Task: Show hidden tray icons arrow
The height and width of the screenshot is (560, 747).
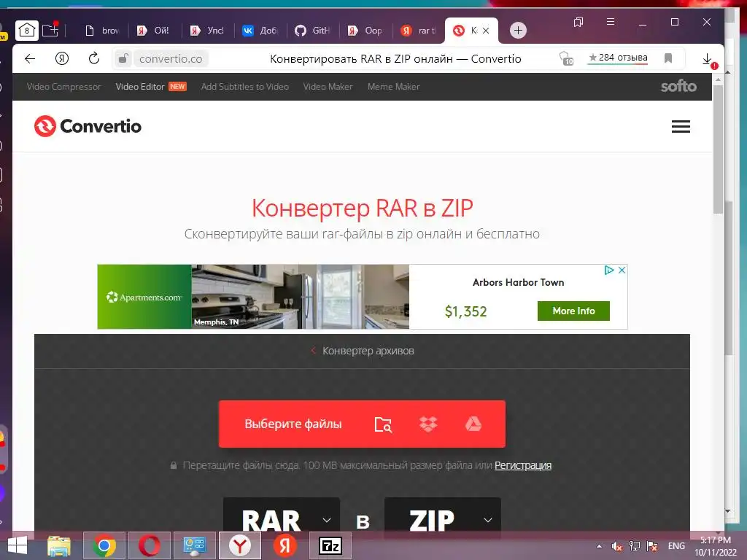Action: (600, 546)
